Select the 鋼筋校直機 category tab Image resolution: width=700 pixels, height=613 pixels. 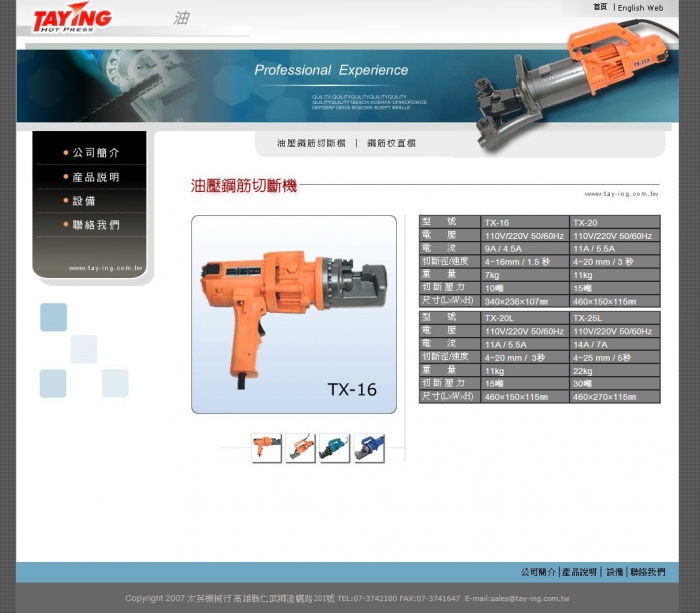391,143
